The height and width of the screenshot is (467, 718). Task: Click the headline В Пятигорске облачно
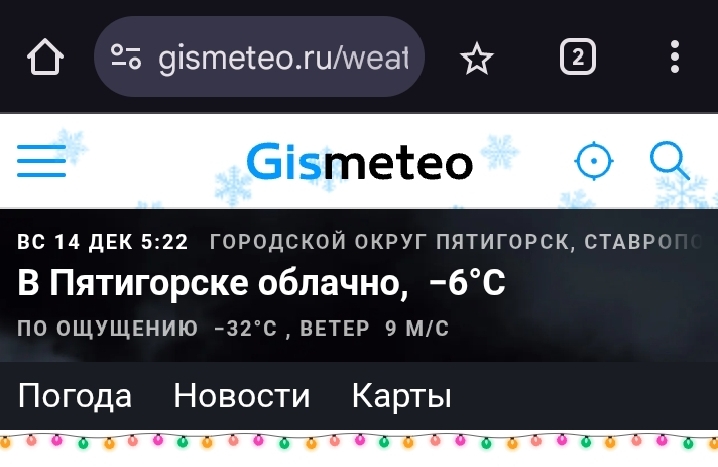click(x=212, y=283)
